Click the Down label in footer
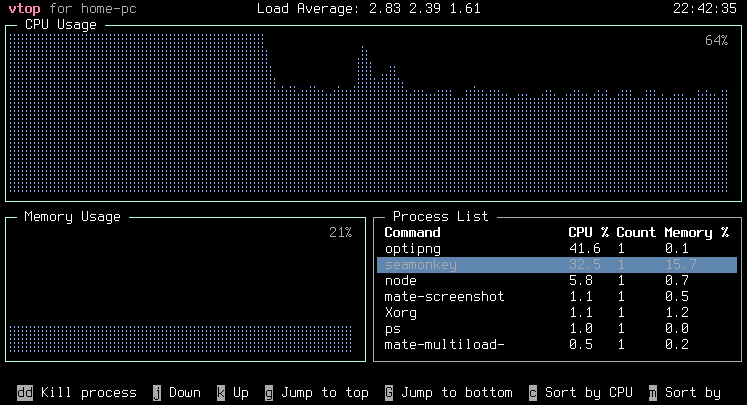 (x=185, y=393)
